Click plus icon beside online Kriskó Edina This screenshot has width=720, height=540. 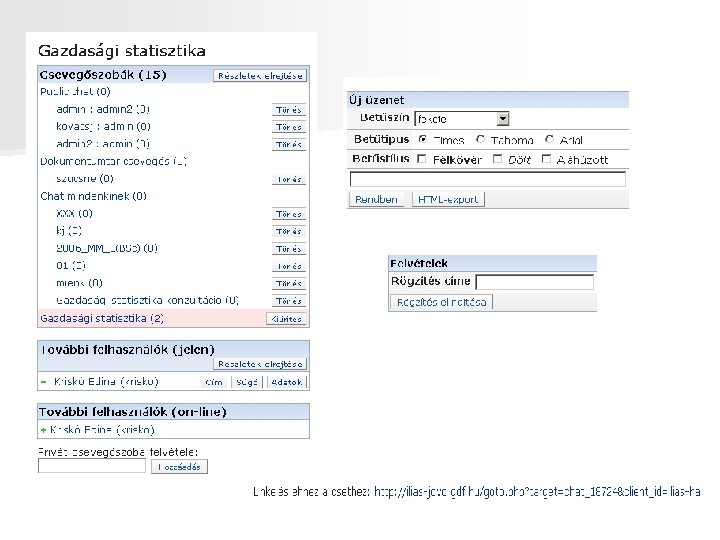[x=44, y=430]
